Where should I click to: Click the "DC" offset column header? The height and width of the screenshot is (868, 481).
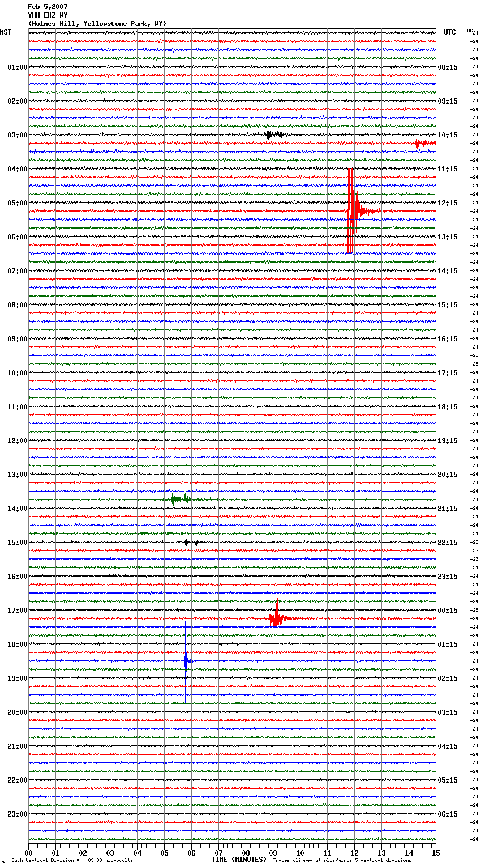(x=470, y=31)
